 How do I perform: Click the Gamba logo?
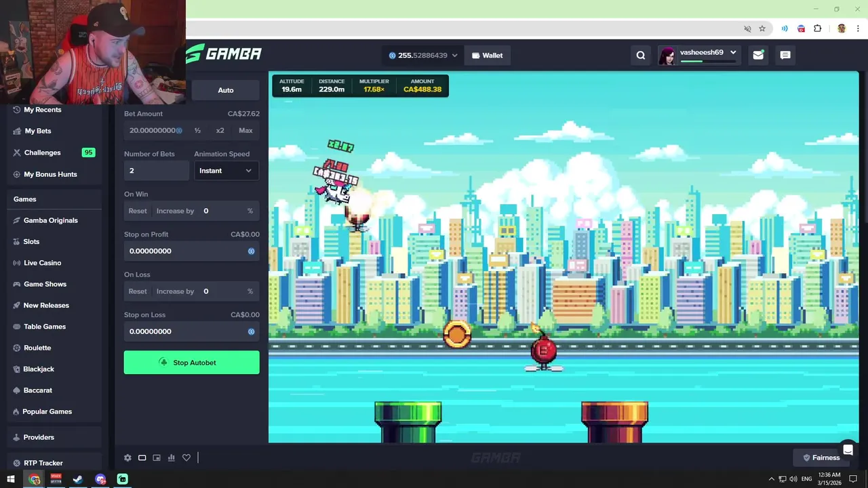(x=224, y=54)
